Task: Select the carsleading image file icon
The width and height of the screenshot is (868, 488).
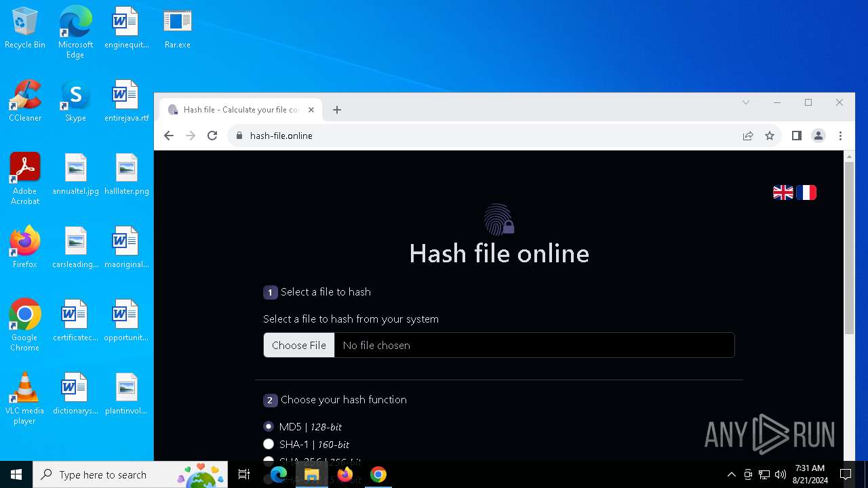Action: click(x=75, y=248)
